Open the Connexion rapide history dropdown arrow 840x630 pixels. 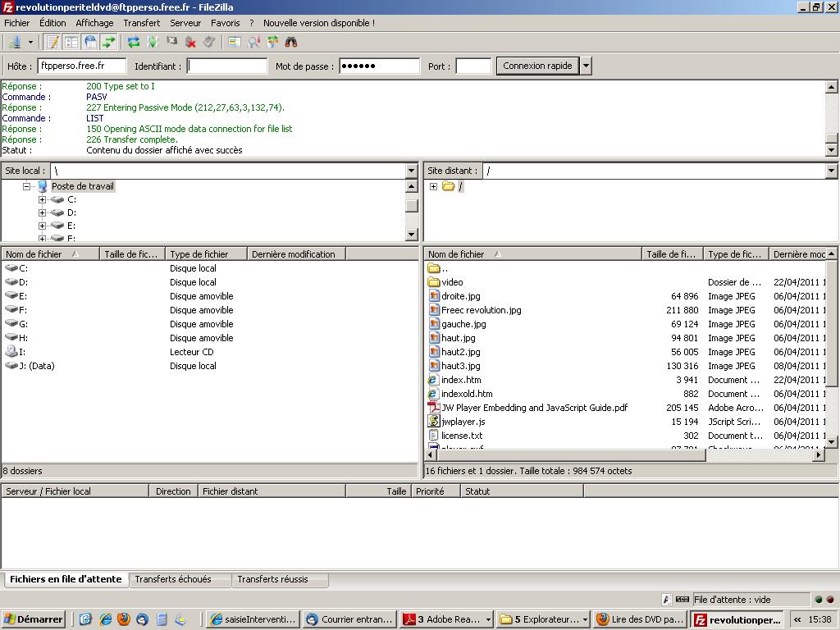(586, 66)
